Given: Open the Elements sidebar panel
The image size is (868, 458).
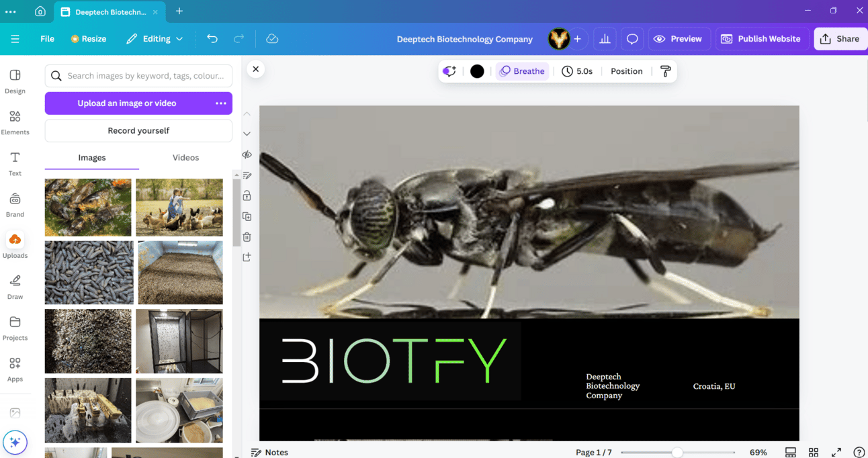Looking at the screenshot, I should [x=15, y=123].
